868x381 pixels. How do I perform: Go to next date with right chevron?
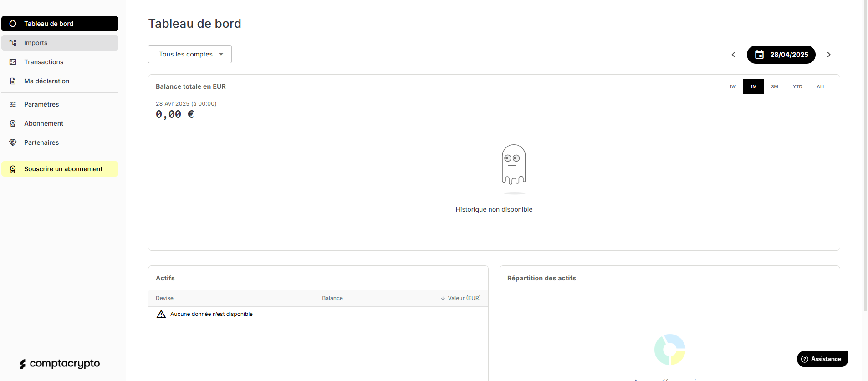[x=829, y=55]
